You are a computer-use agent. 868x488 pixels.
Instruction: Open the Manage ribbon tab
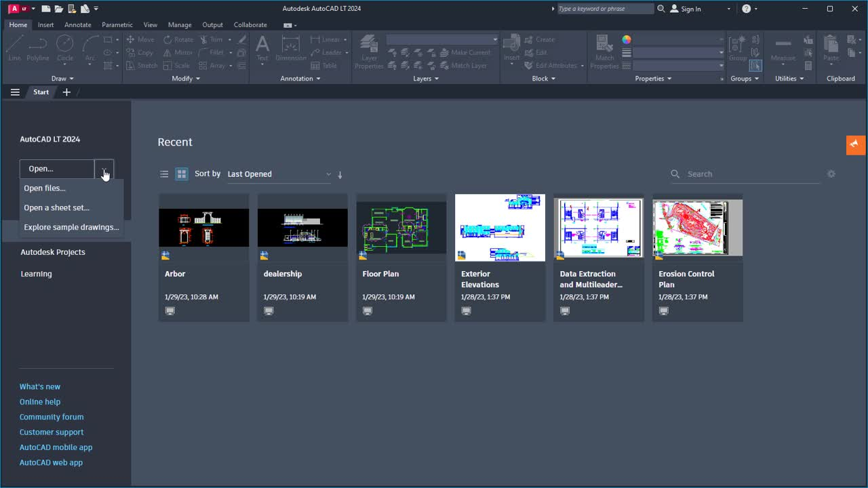point(180,25)
